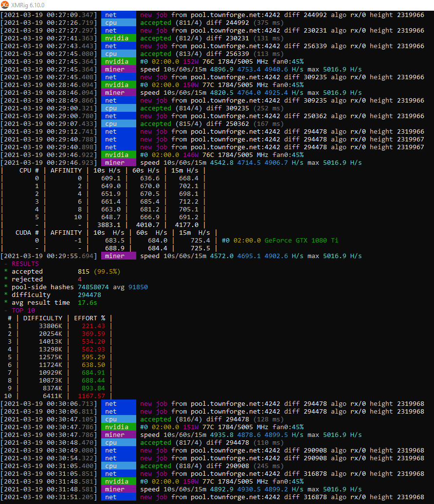
Task: Select CPU 4 10s hashrate '663.0'
Action: 110,209
